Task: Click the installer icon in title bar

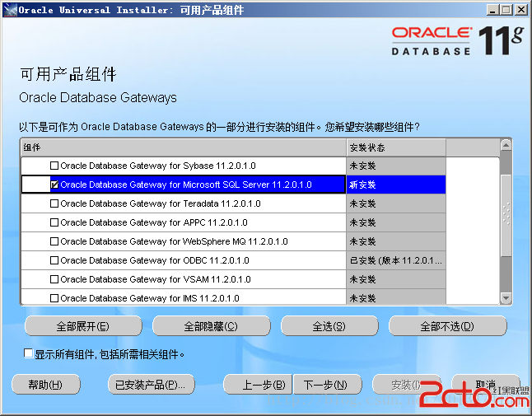Action: point(10,10)
